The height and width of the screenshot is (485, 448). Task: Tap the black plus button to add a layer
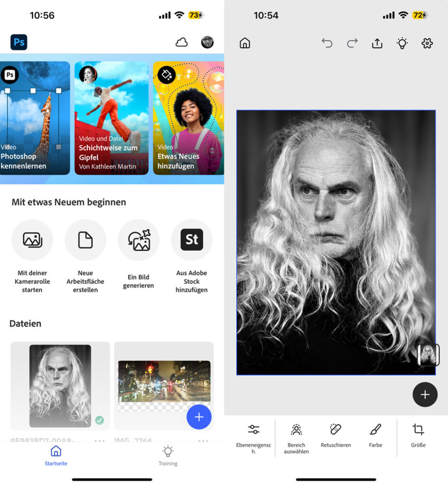[425, 395]
